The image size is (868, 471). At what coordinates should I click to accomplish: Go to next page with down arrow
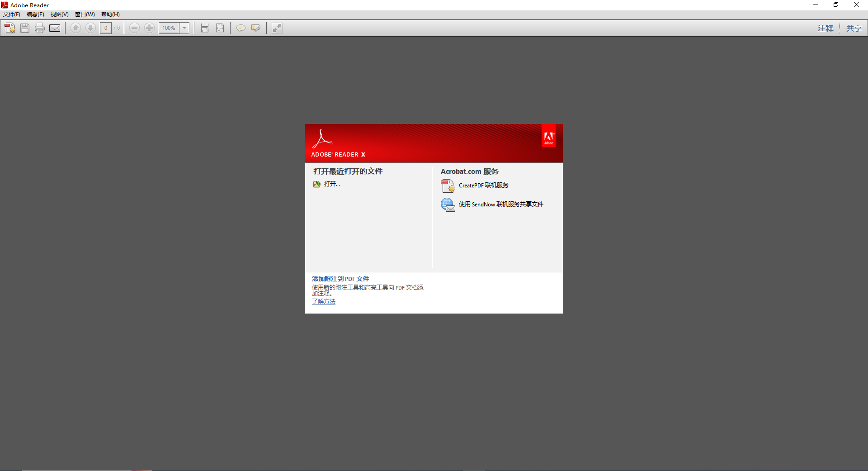(x=90, y=28)
